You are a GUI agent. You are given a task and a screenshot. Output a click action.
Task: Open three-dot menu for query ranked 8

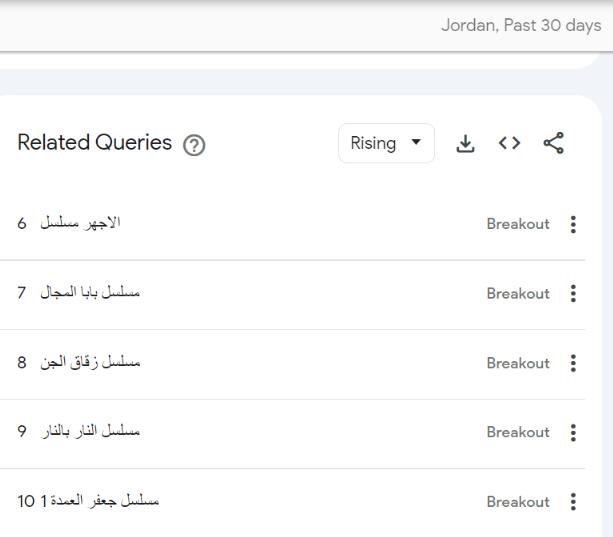click(573, 363)
